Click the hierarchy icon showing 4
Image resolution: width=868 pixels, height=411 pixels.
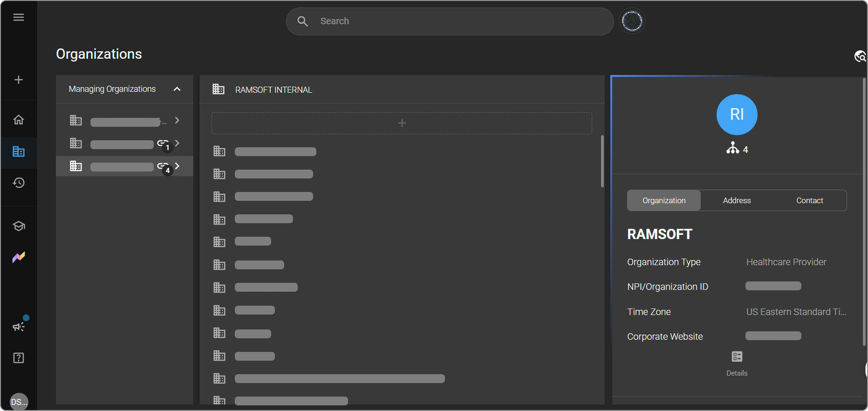coord(733,148)
